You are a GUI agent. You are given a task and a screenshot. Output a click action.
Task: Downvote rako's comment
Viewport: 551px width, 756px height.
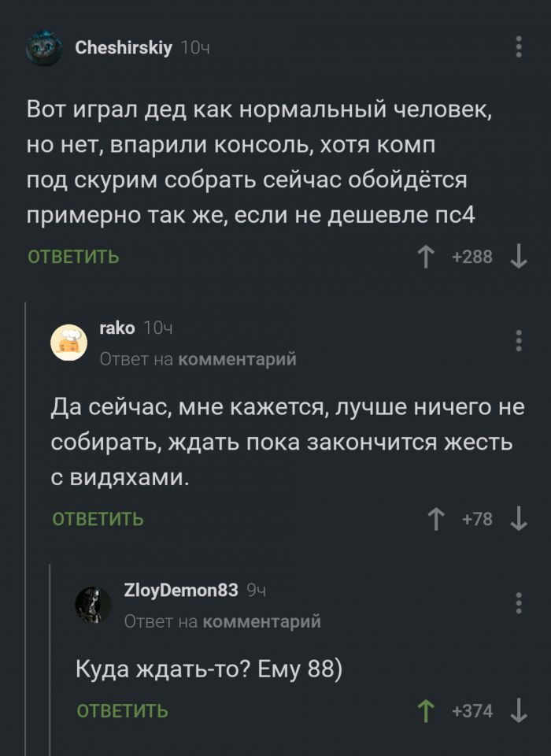518,518
